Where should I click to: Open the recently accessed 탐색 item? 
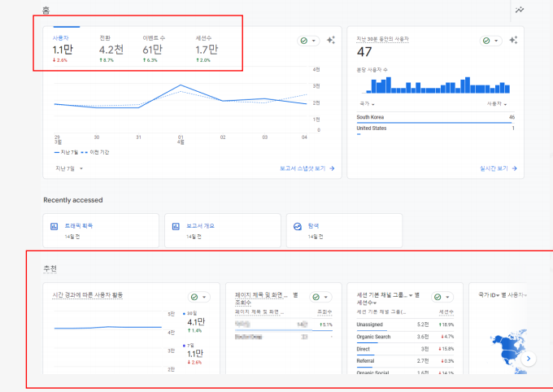[x=344, y=230]
